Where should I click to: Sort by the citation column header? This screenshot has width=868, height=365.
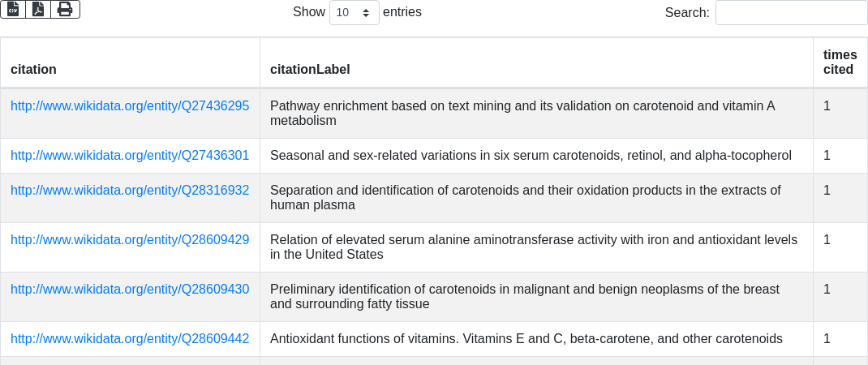point(33,70)
